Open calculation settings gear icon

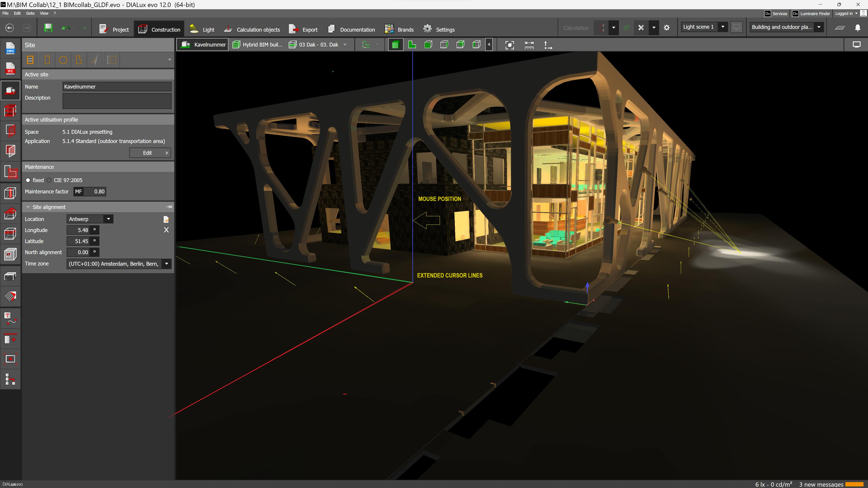[667, 28]
